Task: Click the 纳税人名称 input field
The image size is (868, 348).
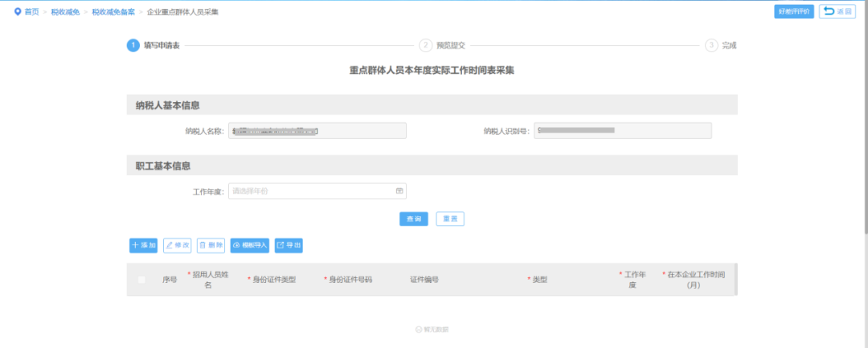Action: (x=317, y=131)
